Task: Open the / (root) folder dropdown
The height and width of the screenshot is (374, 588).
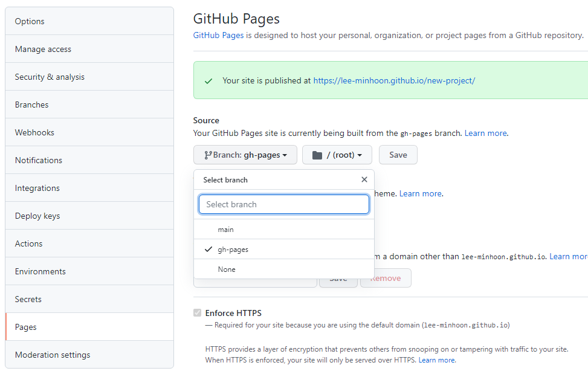Action: (337, 155)
